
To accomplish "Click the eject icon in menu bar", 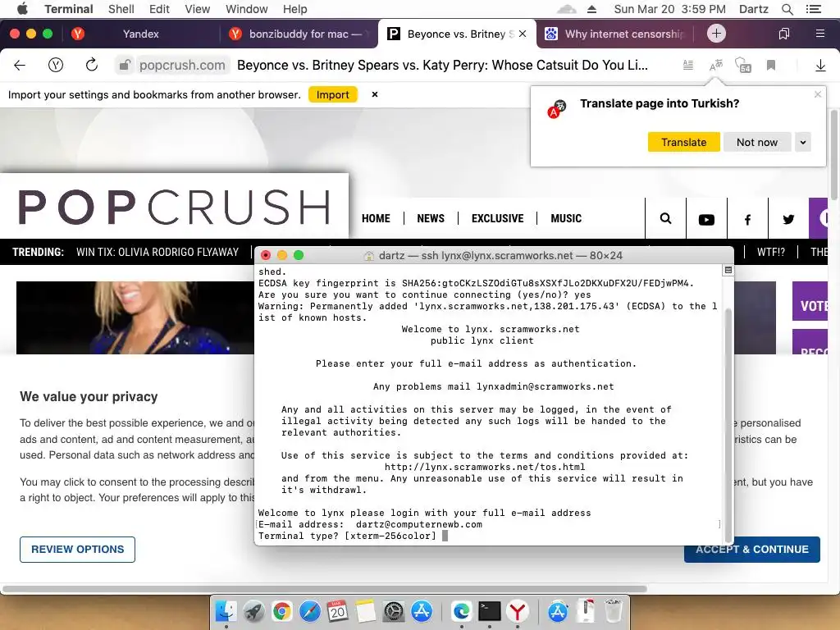I will (x=591, y=9).
